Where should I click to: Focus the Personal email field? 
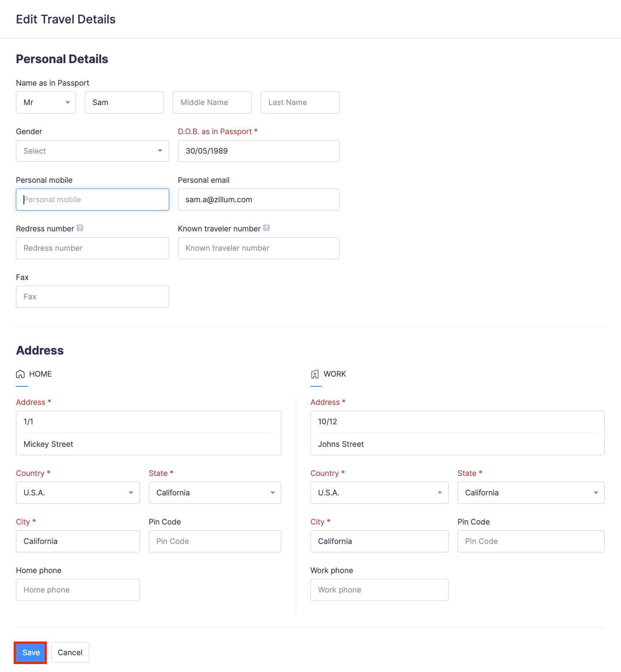pyautogui.click(x=258, y=200)
